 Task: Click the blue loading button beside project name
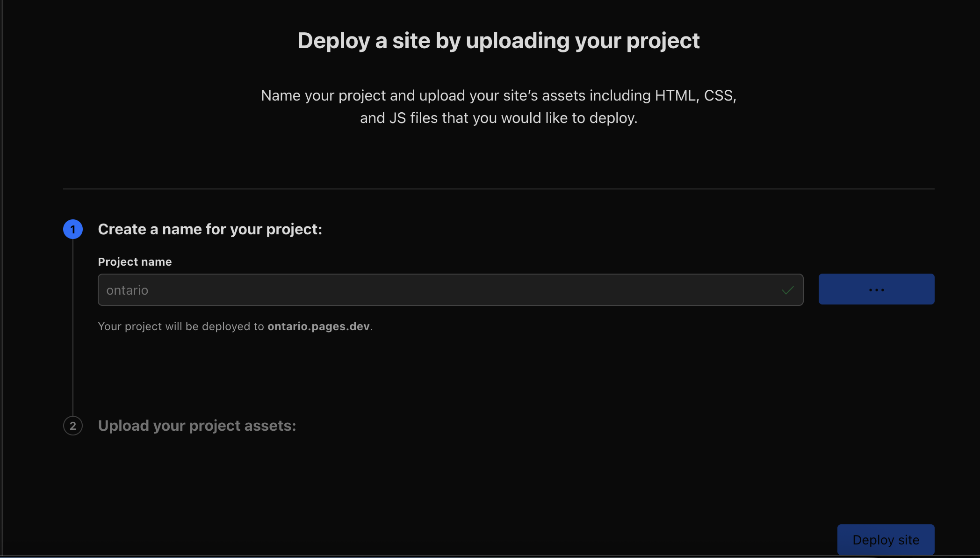(x=877, y=289)
